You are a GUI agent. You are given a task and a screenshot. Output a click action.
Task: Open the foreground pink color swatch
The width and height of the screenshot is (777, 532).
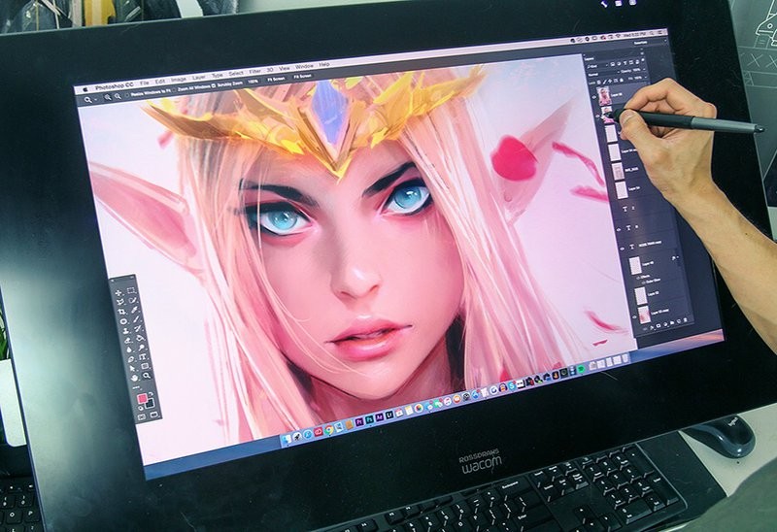[142, 398]
